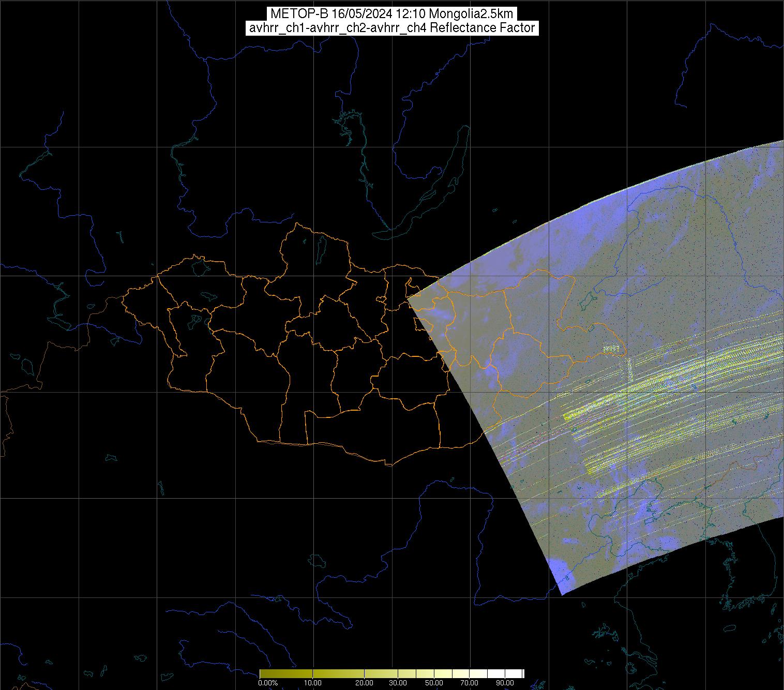Click the title "METOP-B 16/05/2024 12:10 Mongolia2.5km"
The image size is (784, 690).
391,14
